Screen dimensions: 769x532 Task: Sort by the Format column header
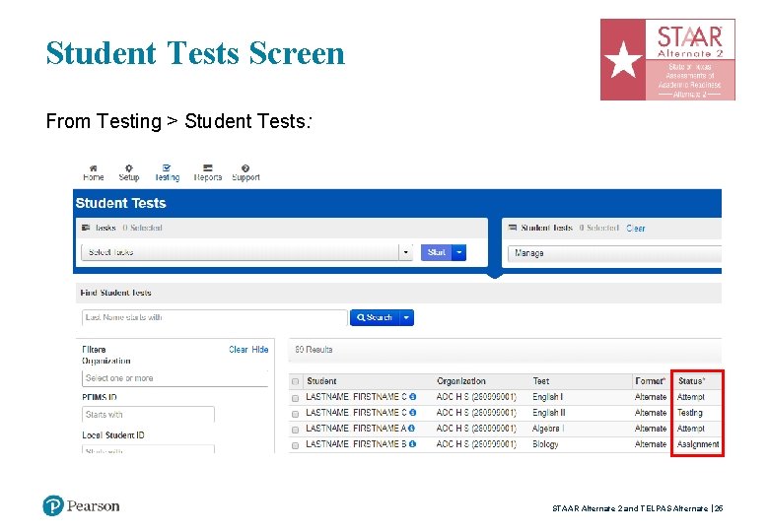click(650, 381)
